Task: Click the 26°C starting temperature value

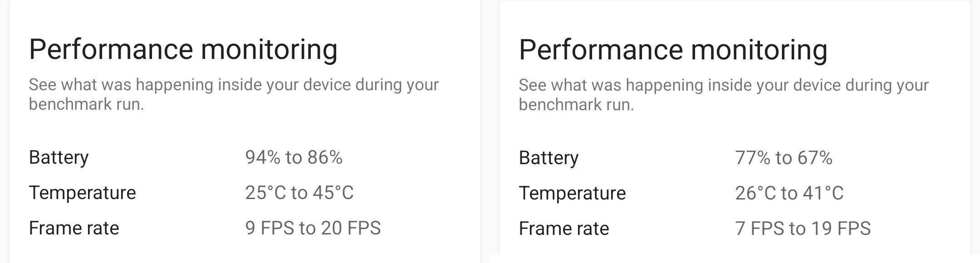Action: click(x=755, y=193)
